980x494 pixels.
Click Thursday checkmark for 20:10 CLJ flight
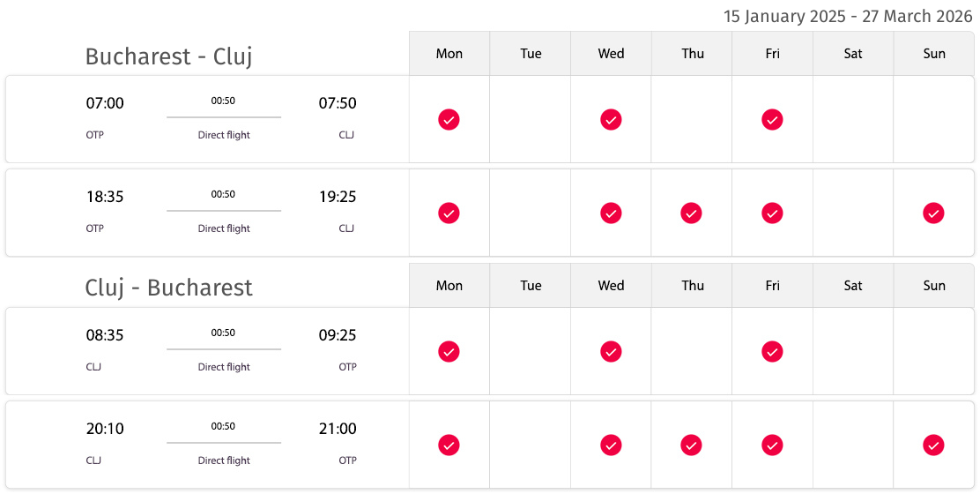tap(691, 445)
